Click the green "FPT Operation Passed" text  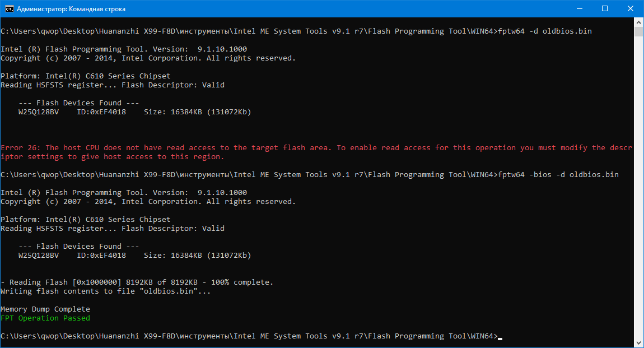pyautogui.click(x=45, y=318)
